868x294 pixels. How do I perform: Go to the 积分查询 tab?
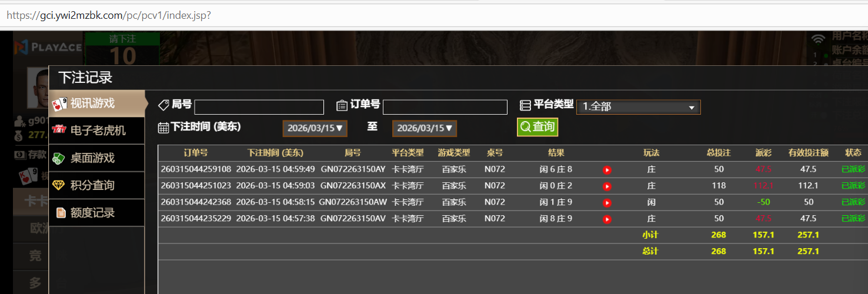click(x=96, y=185)
